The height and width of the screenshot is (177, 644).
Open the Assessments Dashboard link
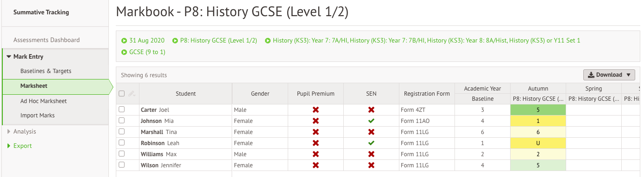click(46, 40)
